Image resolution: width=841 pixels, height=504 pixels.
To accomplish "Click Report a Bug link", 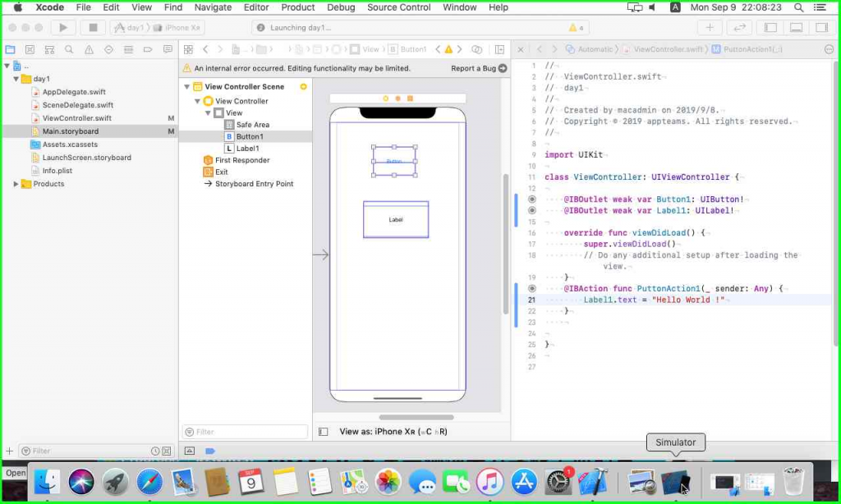I will 473,68.
